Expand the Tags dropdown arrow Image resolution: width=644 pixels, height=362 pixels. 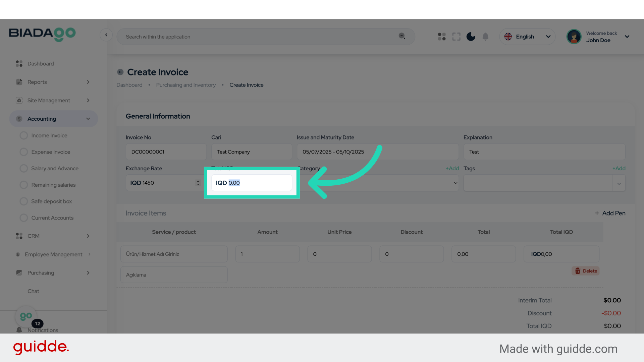point(619,183)
